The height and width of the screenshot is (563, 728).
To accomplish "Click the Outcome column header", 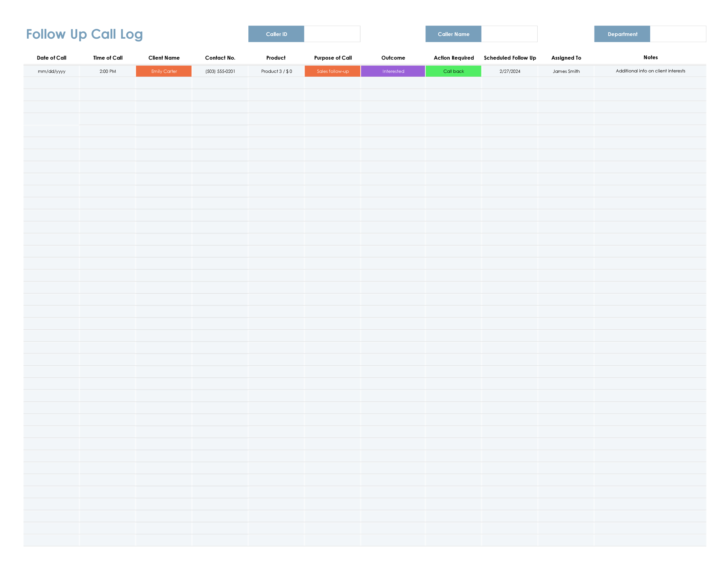I will 393,58.
